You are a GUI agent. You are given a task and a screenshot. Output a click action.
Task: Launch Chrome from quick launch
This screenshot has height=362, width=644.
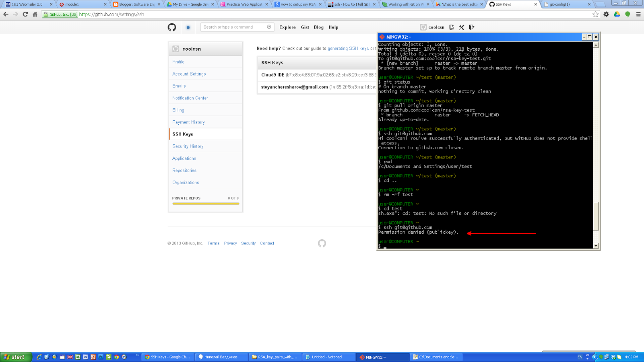pos(116,357)
